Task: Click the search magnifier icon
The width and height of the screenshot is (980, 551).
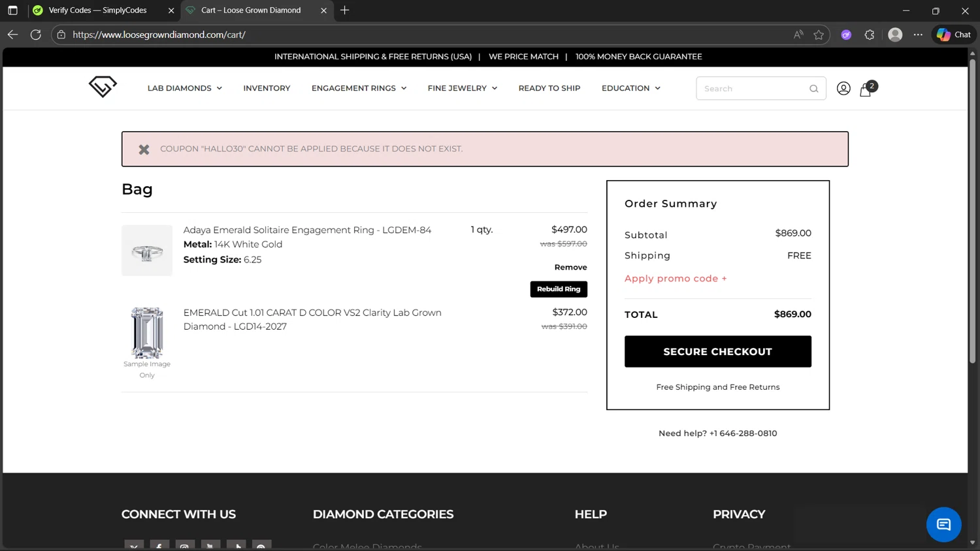Action: coord(813,89)
